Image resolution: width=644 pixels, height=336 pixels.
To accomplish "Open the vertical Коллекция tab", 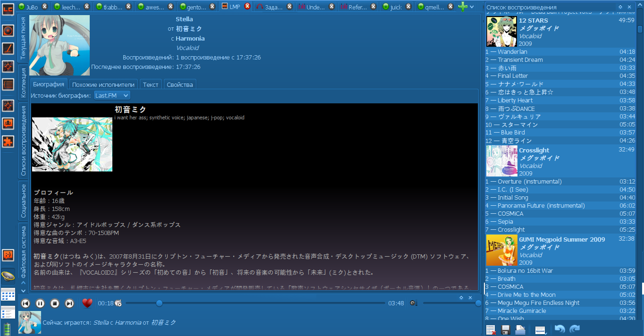I will pyautogui.click(x=23, y=83).
